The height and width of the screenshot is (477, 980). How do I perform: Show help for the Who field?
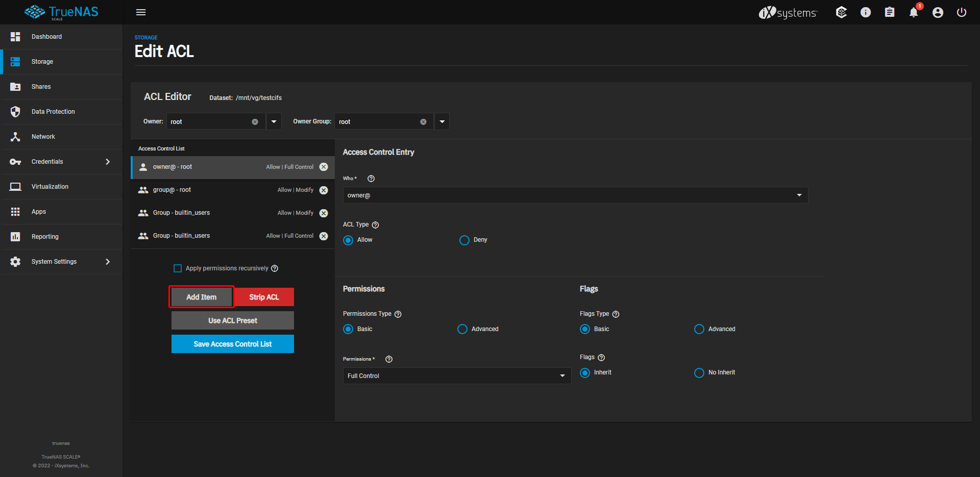(371, 179)
